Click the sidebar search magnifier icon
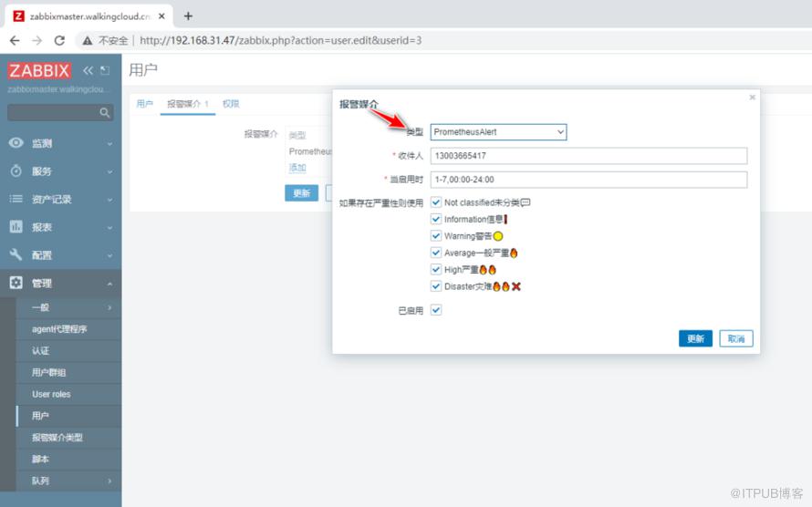 coord(105,112)
